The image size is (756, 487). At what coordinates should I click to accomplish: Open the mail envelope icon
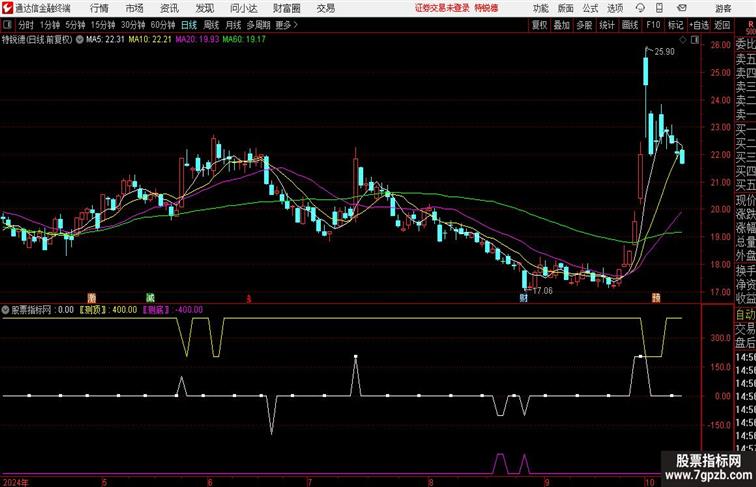click(682, 8)
